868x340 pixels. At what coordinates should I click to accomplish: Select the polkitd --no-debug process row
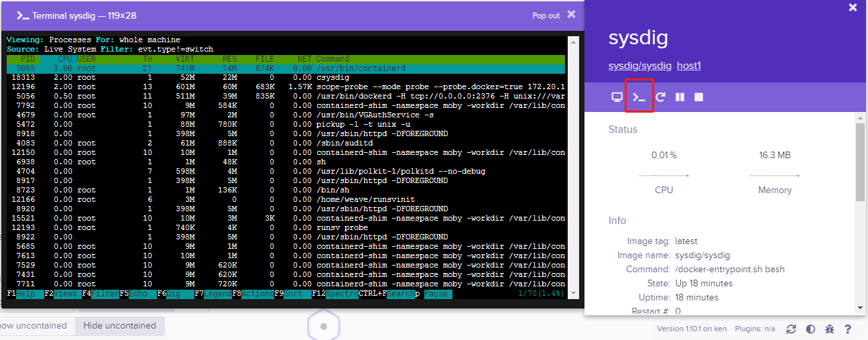pos(286,172)
